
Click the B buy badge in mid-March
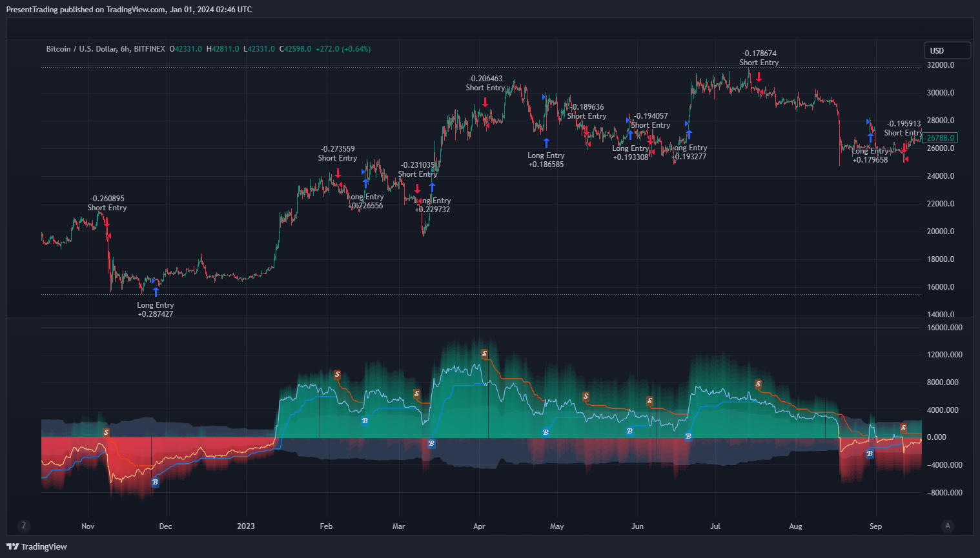431,443
